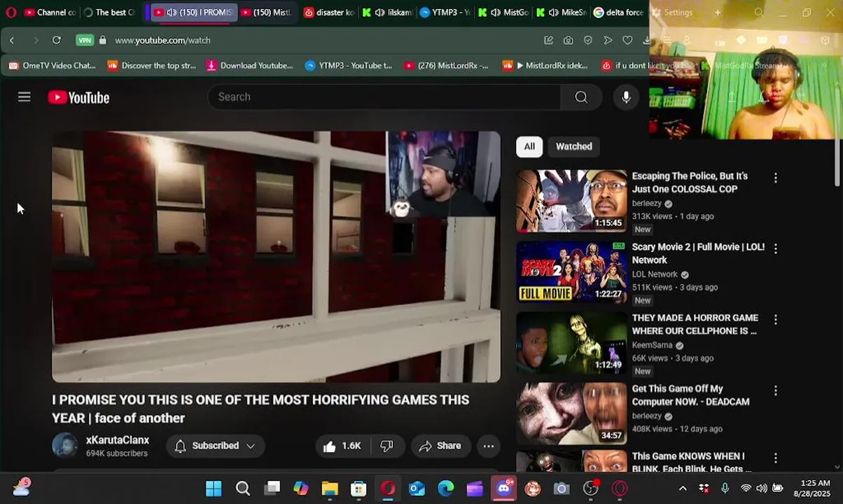Click the Opera bookmark heart icon

627,41
